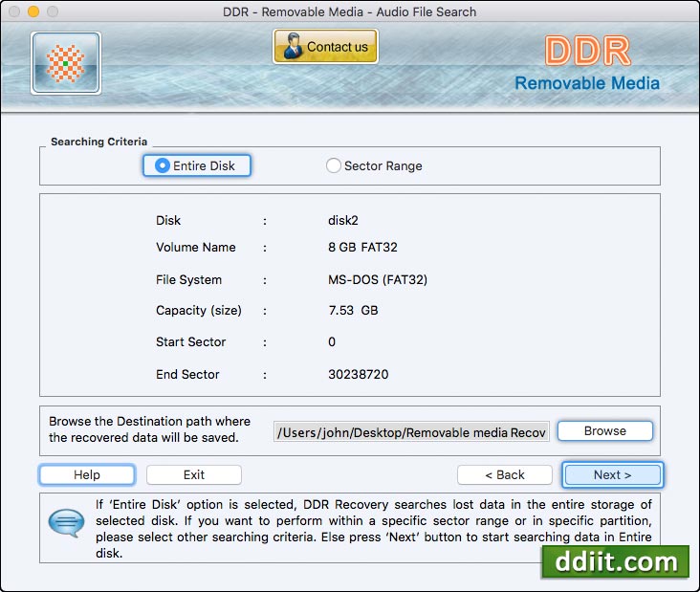Click the speech bubble info icon

(x=66, y=522)
